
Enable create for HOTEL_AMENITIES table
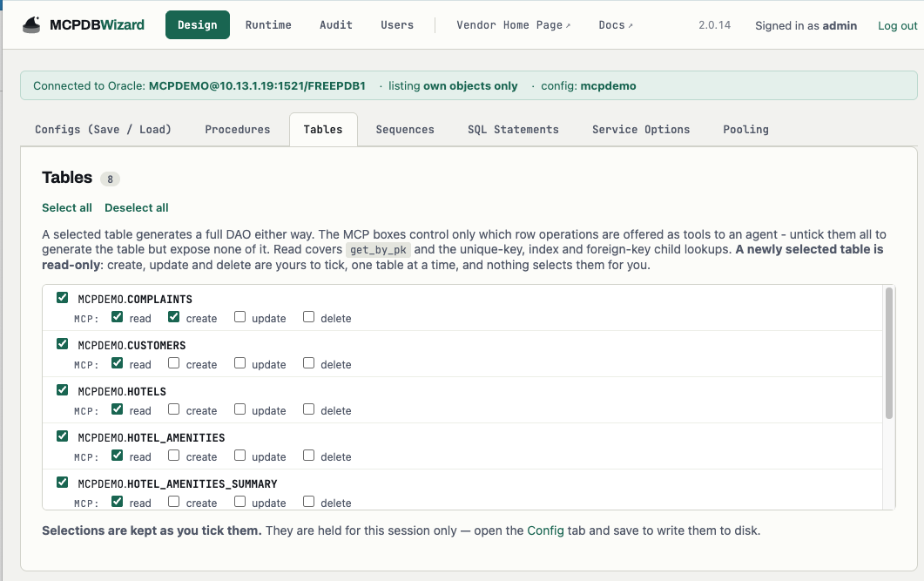click(174, 456)
